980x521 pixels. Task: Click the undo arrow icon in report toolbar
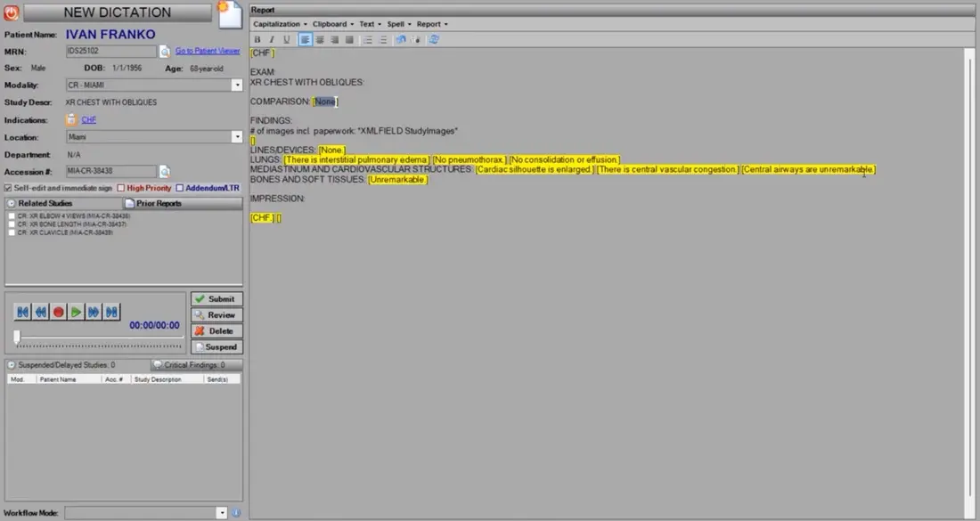coord(401,39)
